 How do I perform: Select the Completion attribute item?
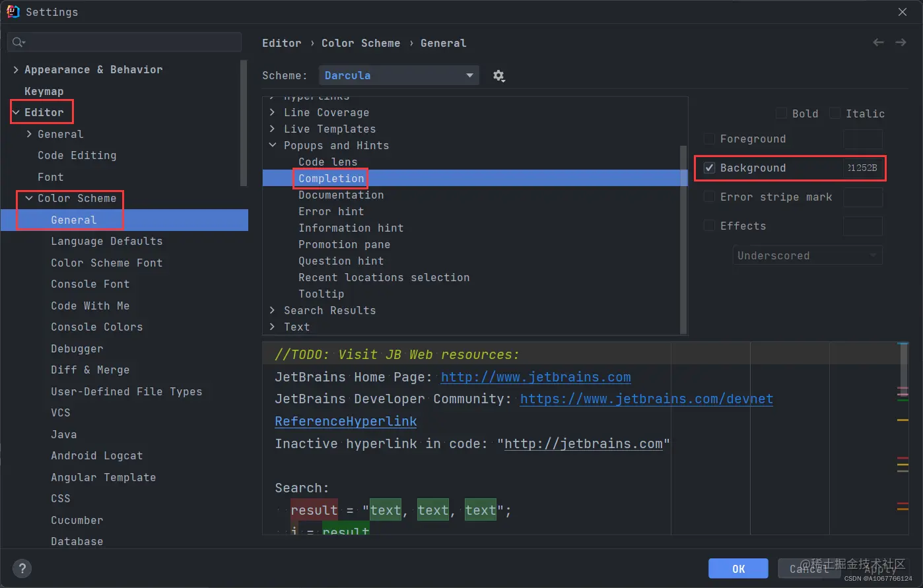(x=331, y=178)
